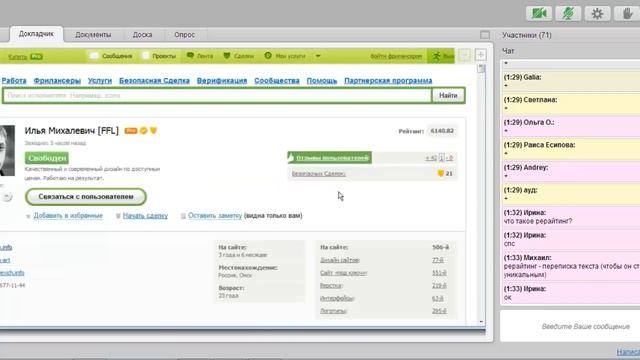
Task: Open Лента in the green toolbar
Action: pos(200,56)
